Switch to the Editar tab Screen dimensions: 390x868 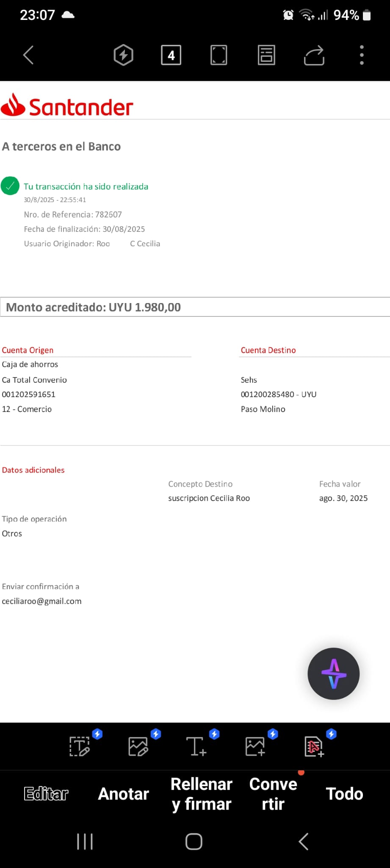tap(46, 794)
